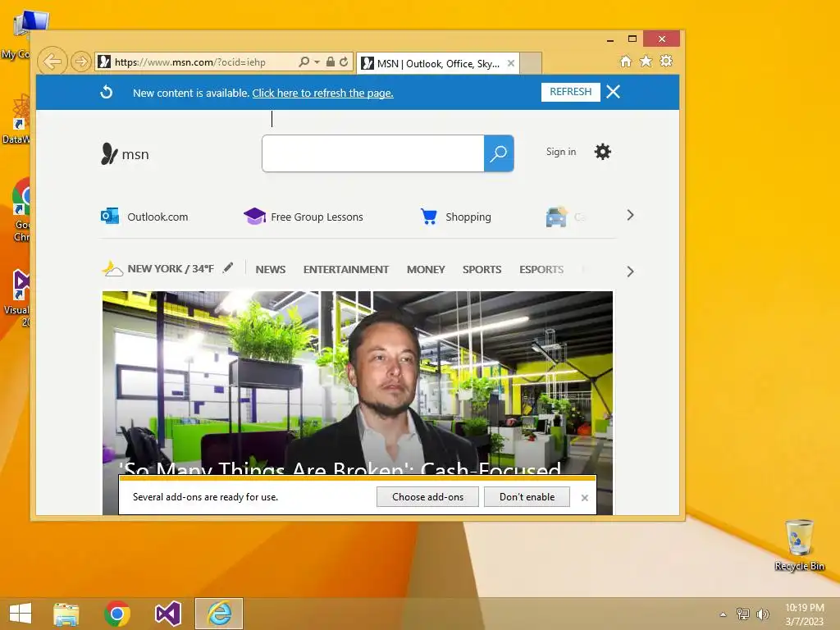Click the Don't enable button
This screenshot has height=630, width=840.
527,496
